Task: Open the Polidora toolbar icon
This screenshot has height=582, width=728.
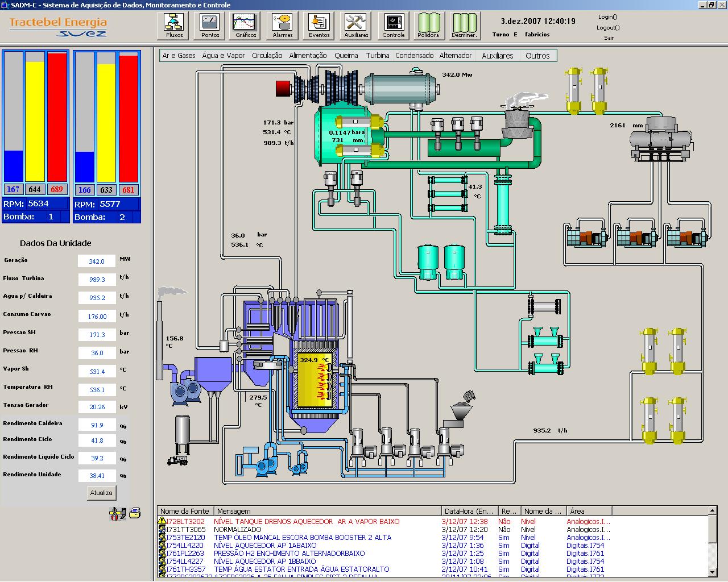Action: [x=428, y=26]
